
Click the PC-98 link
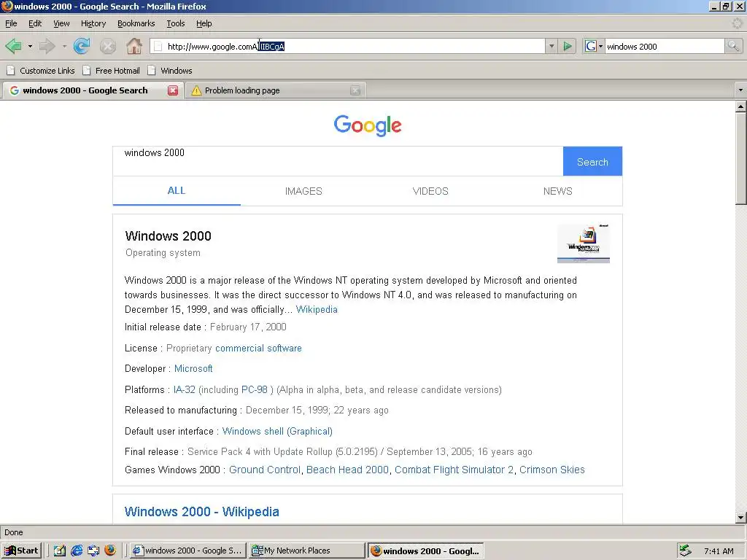coord(255,389)
